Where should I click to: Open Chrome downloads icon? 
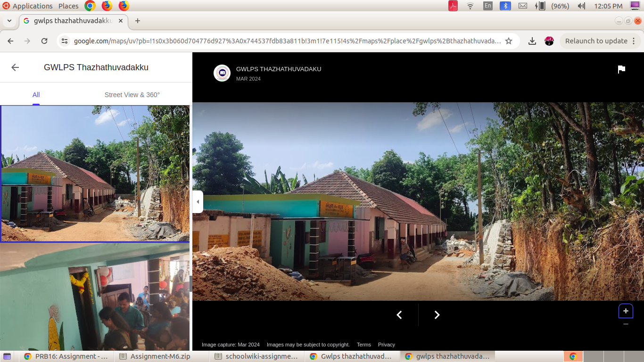pos(532,41)
